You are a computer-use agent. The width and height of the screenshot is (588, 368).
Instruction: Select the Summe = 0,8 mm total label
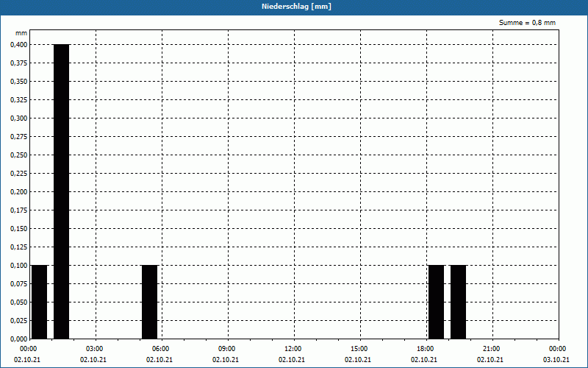pos(527,23)
